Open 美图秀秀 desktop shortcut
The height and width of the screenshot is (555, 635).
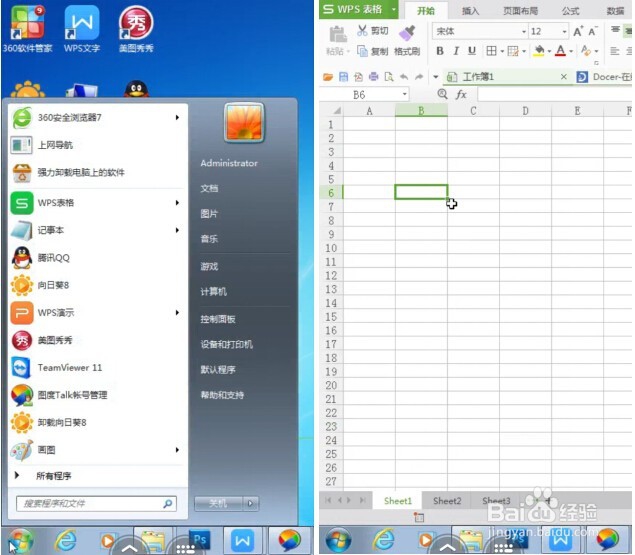tap(136, 29)
